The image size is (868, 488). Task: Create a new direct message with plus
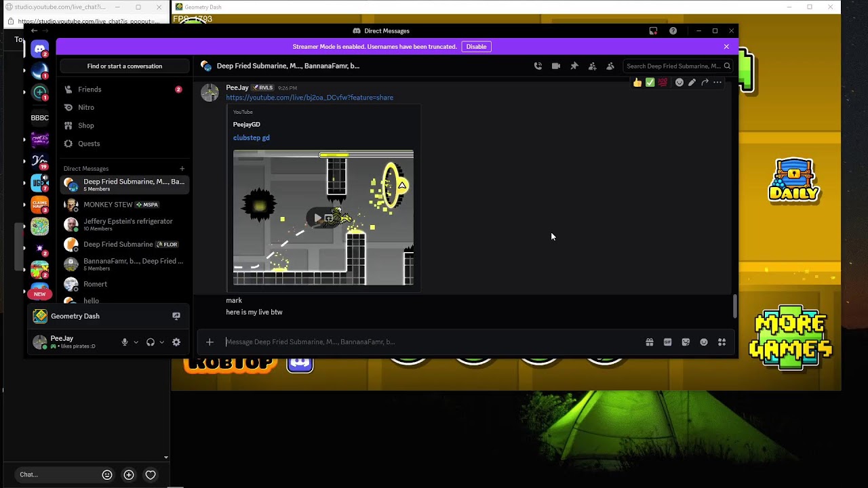click(x=182, y=168)
